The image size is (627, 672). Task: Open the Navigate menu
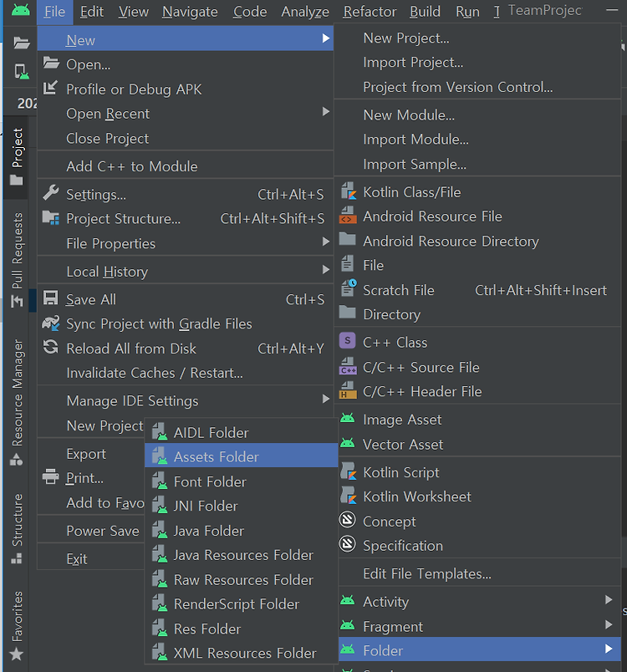190,12
